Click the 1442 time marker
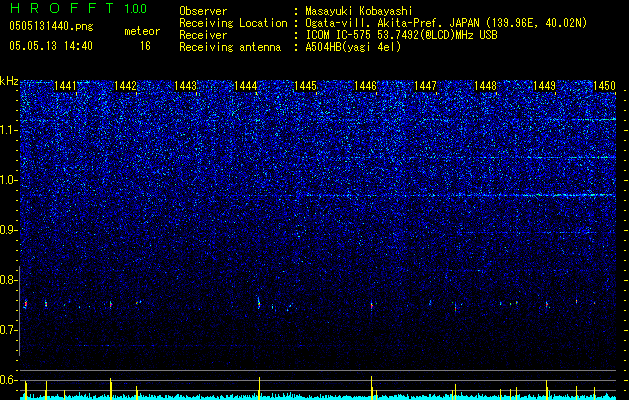 [x=125, y=86]
